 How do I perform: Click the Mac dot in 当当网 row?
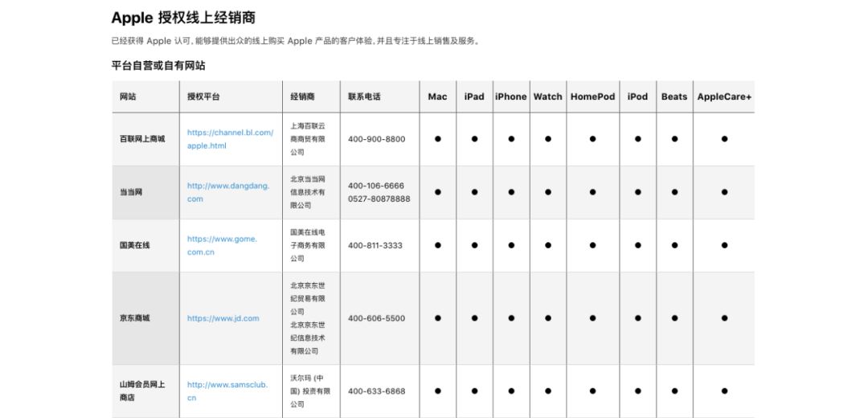438,192
